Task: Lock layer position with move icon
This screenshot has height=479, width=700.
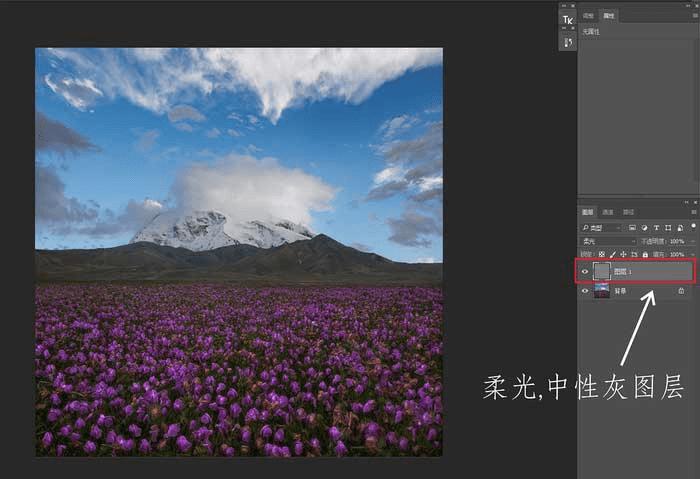Action: click(623, 254)
